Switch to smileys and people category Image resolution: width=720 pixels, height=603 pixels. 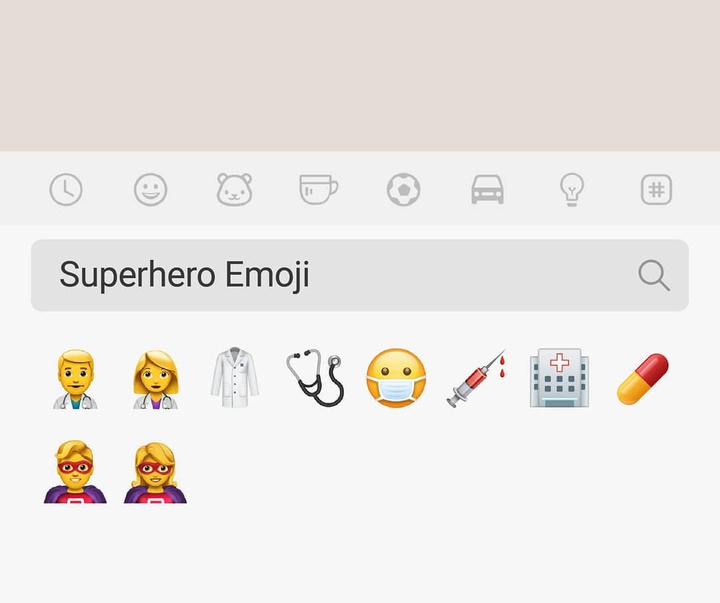click(151, 189)
